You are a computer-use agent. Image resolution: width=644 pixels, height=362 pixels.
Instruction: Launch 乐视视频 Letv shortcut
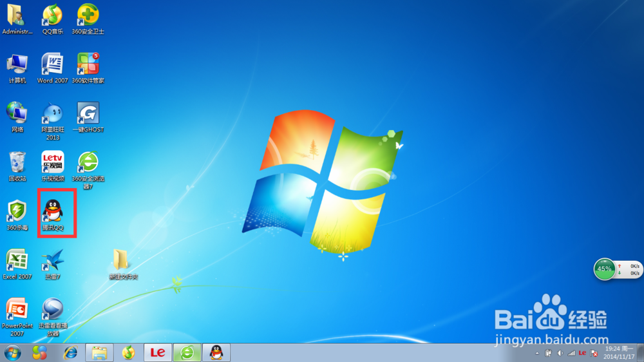point(53,166)
